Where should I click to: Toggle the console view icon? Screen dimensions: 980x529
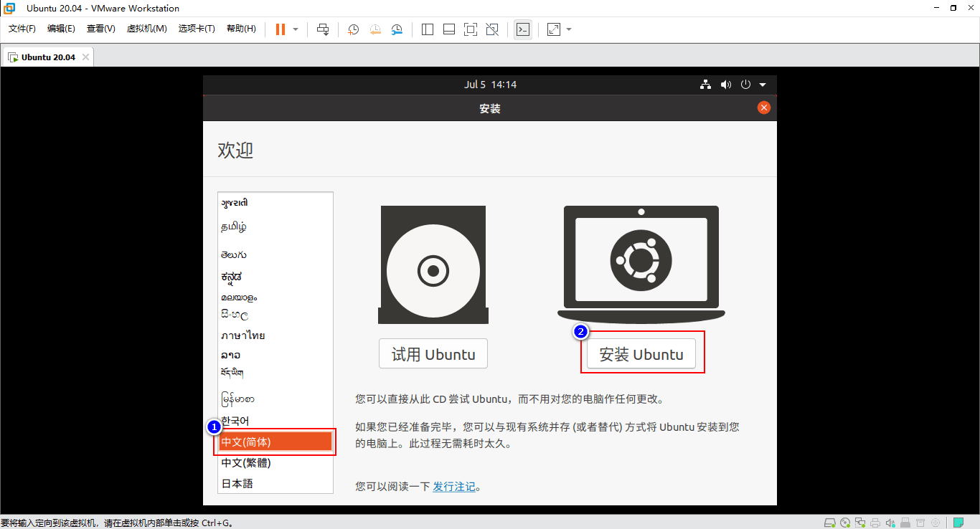click(523, 29)
